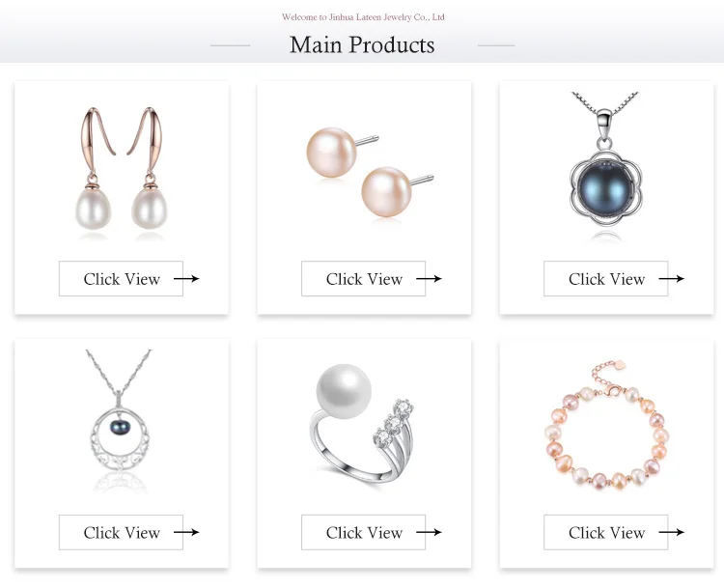The height and width of the screenshot is (588, 724).
Task: Click the arrow under the round filigree necklace
Action: 186,532
